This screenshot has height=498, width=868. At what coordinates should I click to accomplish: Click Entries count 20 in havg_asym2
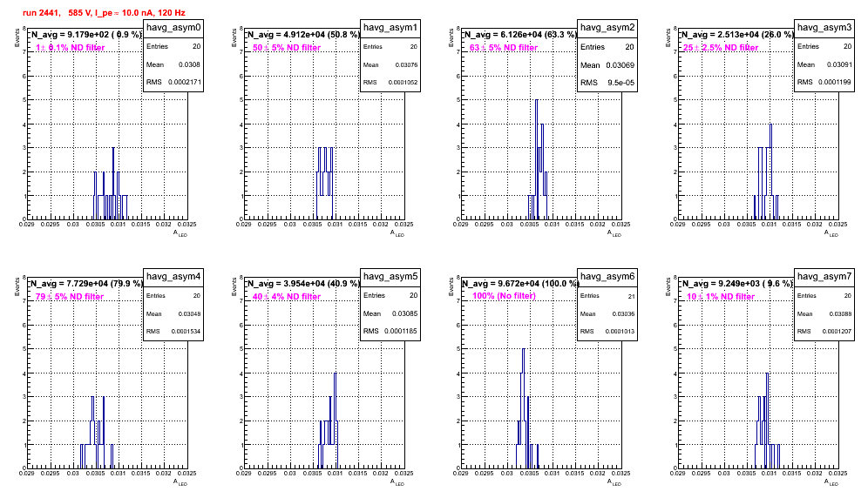point(629,47)
